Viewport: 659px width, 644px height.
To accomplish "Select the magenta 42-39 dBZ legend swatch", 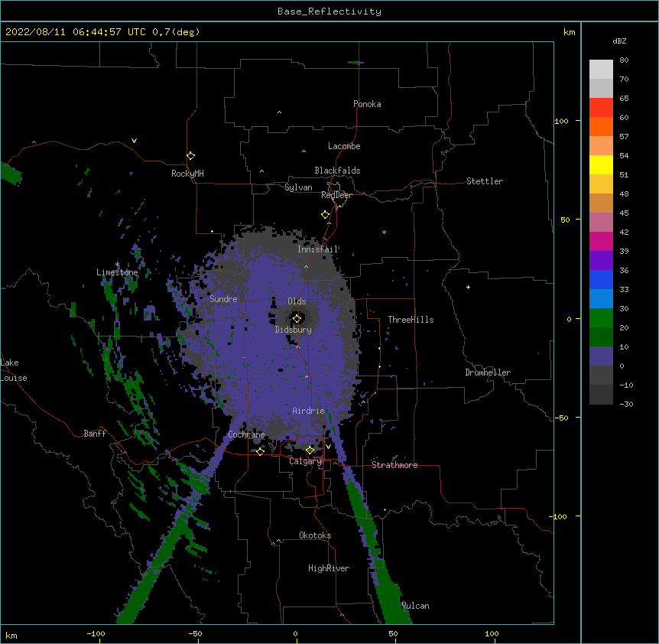I will pyautogui.click(x=601, y=241).
